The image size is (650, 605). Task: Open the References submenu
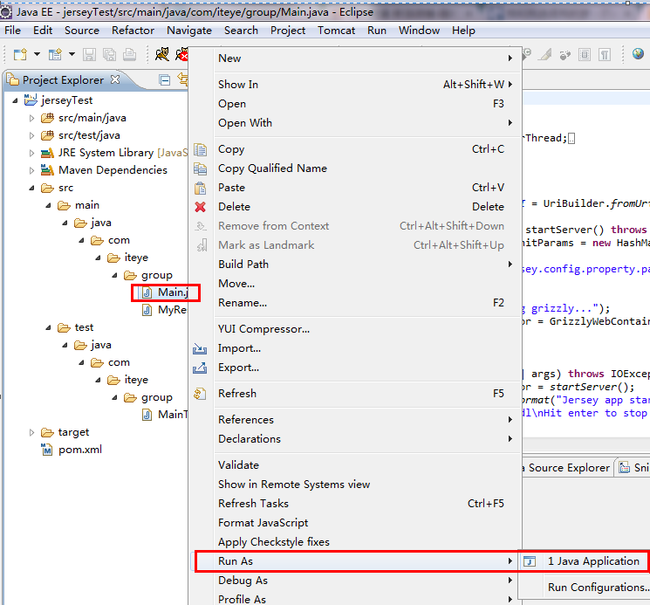[355, 420]
